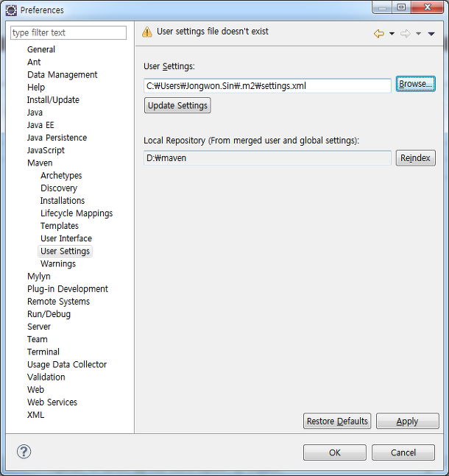Open Maven Installations page
This screenshot has width=449, height=476.
(x=63, y=201)
